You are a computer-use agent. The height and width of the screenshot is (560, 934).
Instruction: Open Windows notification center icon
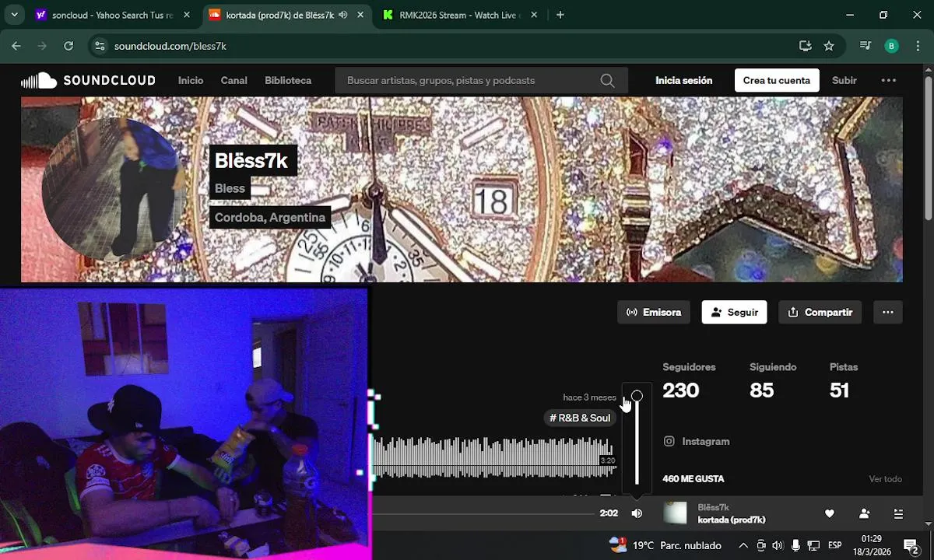(910, 545)
